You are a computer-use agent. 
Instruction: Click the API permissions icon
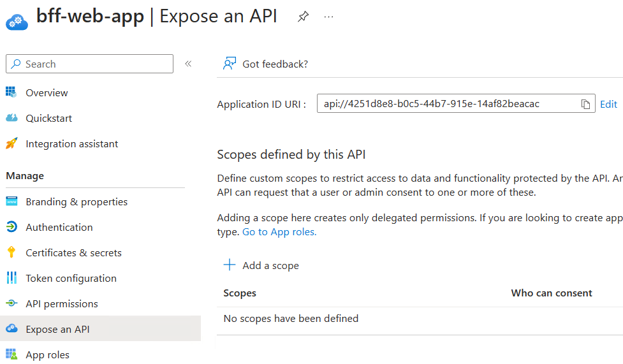coord(11,303)
